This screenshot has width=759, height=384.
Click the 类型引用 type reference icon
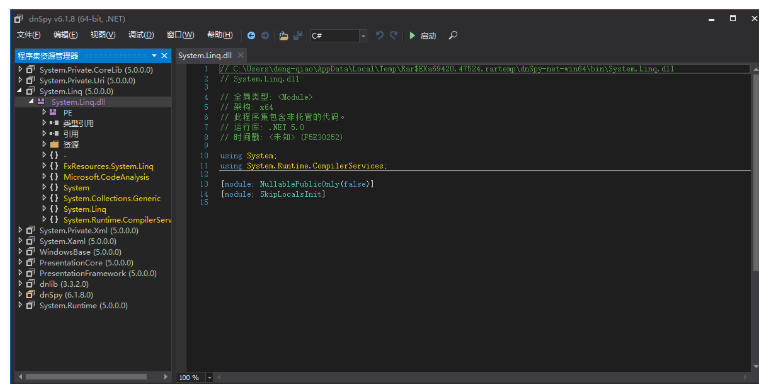pyautogui.click(x=54, y=123)
